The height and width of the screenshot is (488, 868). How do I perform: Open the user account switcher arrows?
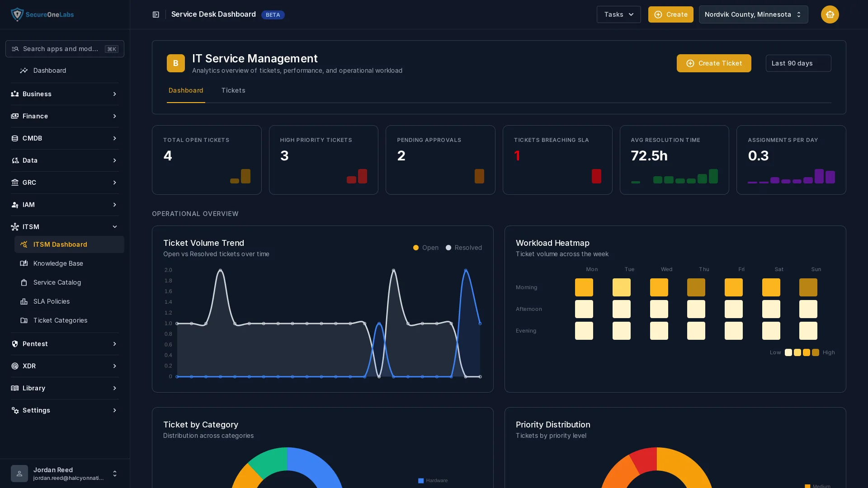click(115, 474)
